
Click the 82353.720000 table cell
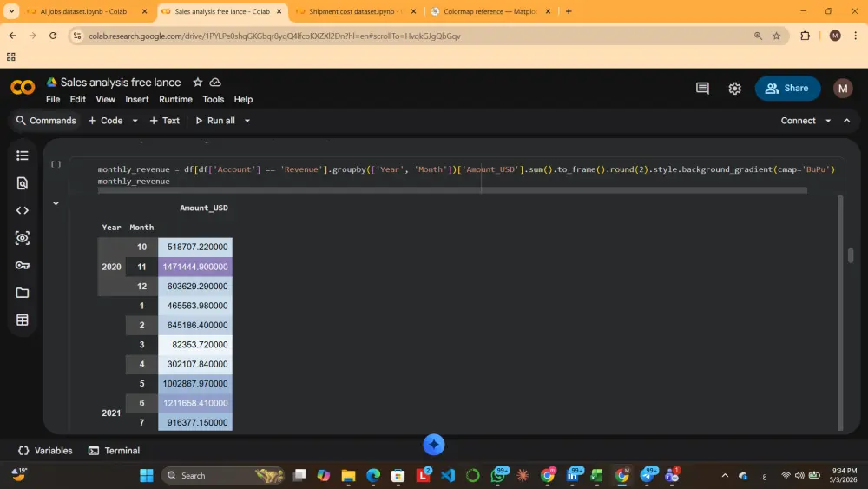194,345
